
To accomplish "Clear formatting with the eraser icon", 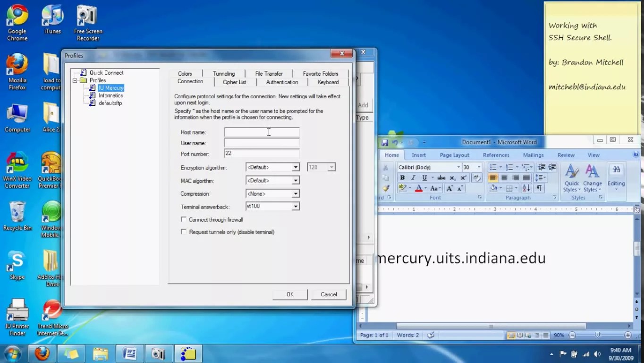I will (476, 178).
